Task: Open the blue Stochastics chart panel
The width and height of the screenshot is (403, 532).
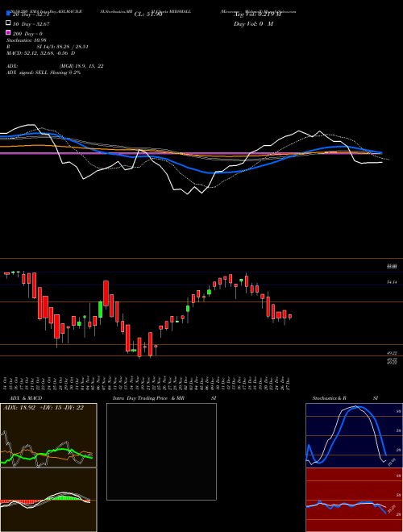Action: (354, 435)
